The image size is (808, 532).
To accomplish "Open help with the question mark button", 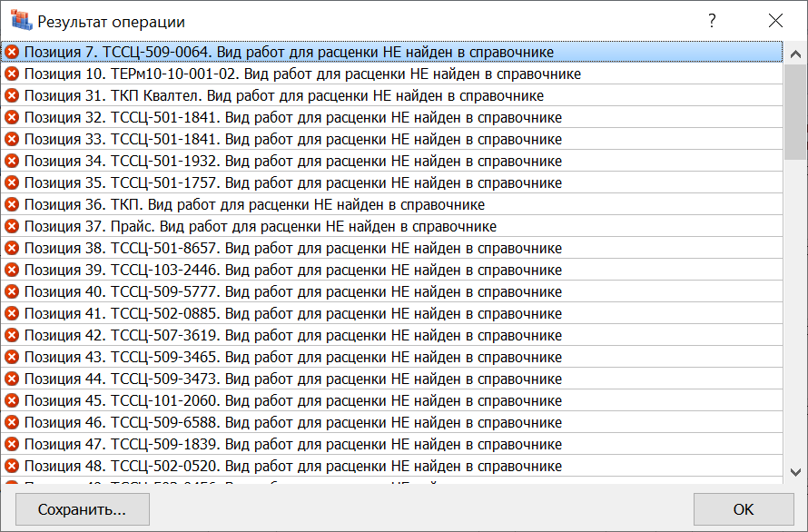I will click(712, 21).
